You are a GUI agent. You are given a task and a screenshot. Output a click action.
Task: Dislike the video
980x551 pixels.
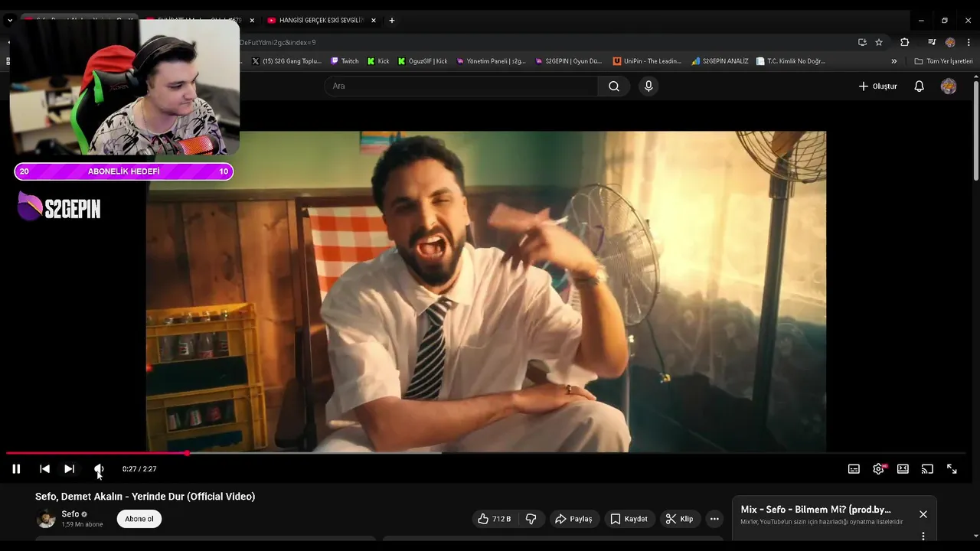point(531,519)
